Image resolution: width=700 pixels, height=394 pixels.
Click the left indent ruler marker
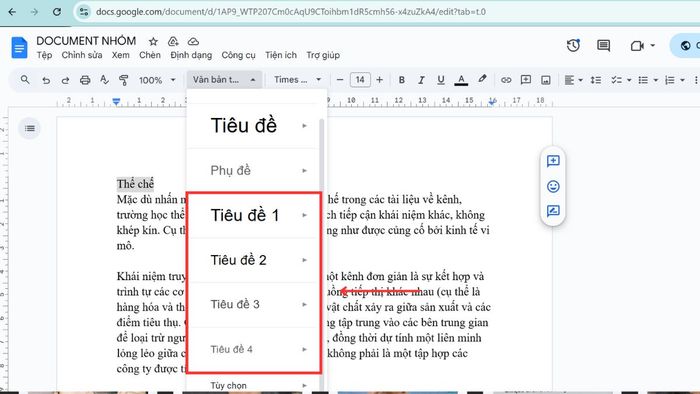[x=116, y=102]
